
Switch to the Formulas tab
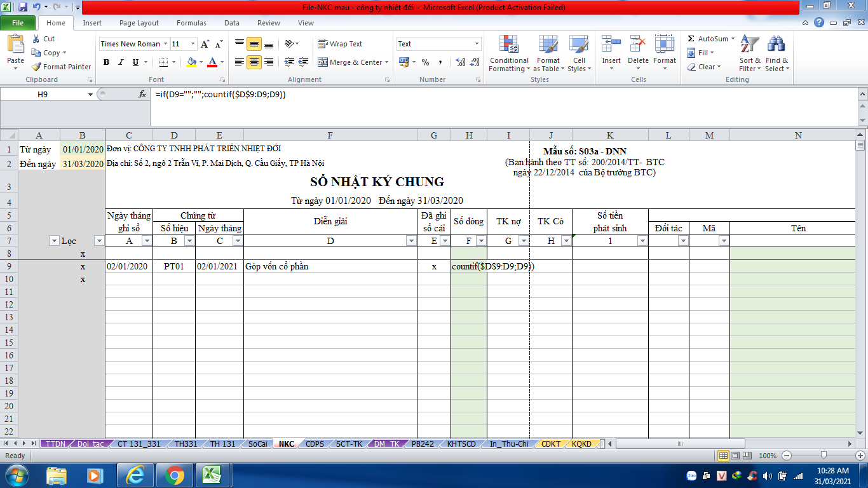(x=191, y=23)
